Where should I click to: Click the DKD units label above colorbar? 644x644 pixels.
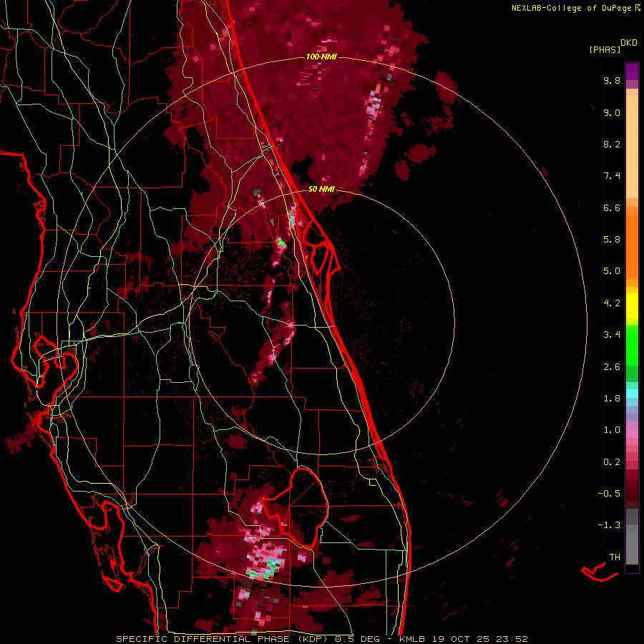click(x=629, y=43)
